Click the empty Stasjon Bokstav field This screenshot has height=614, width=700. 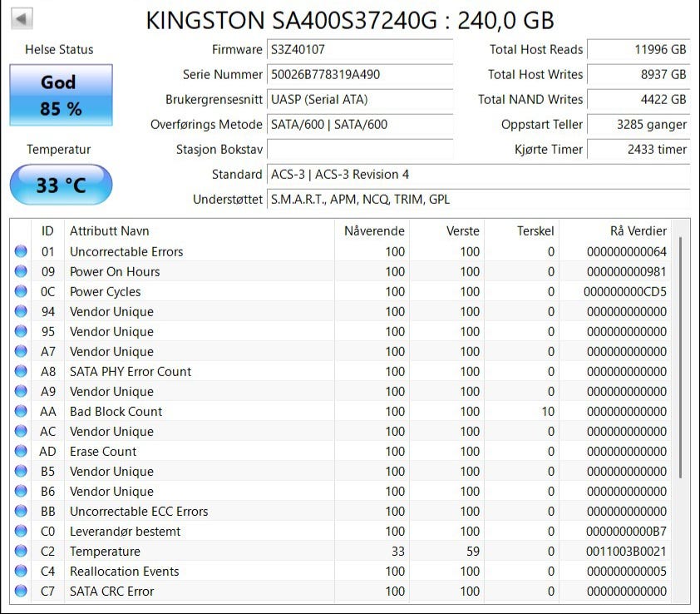pos(360,149)
